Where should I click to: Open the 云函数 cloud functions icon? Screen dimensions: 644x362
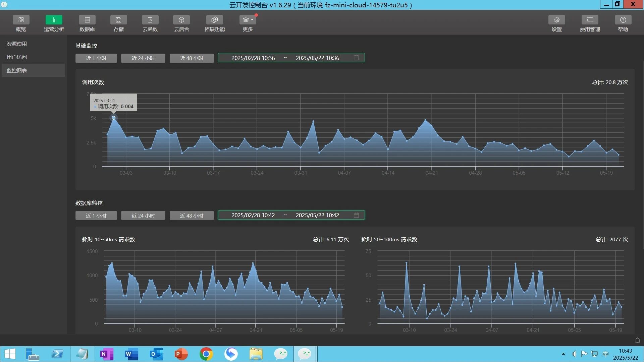pyautogui.click(x=150, y=20)
